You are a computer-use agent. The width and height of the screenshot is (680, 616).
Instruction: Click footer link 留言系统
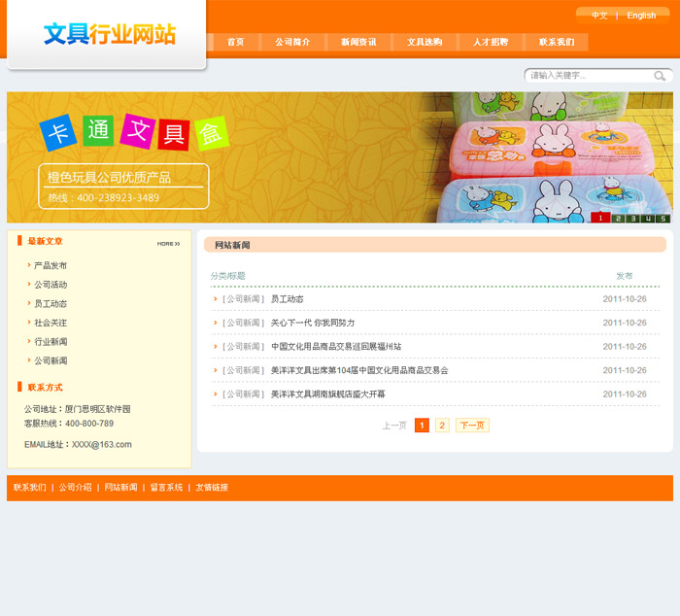click(166, 488)
